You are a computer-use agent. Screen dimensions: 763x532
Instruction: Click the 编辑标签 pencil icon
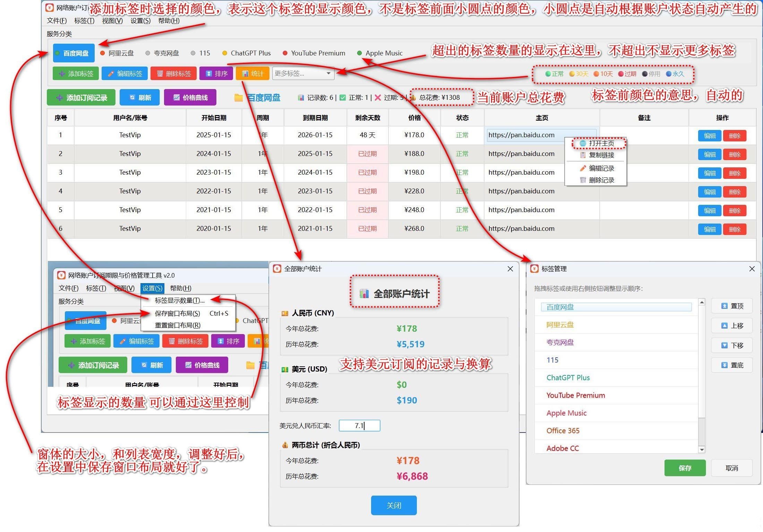click(125, 73)
